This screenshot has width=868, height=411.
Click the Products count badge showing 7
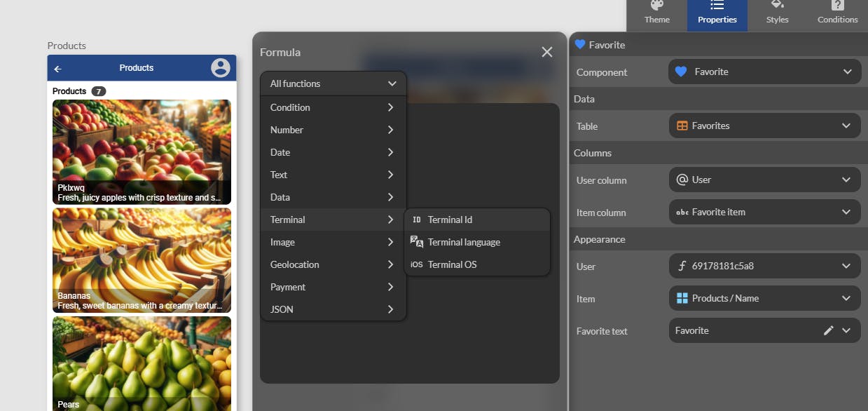tap(99, 91)
